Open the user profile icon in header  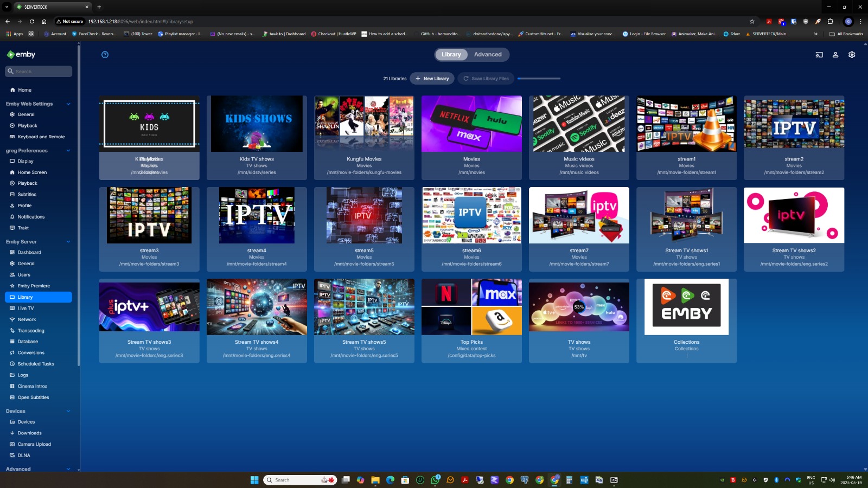[835, 55]
